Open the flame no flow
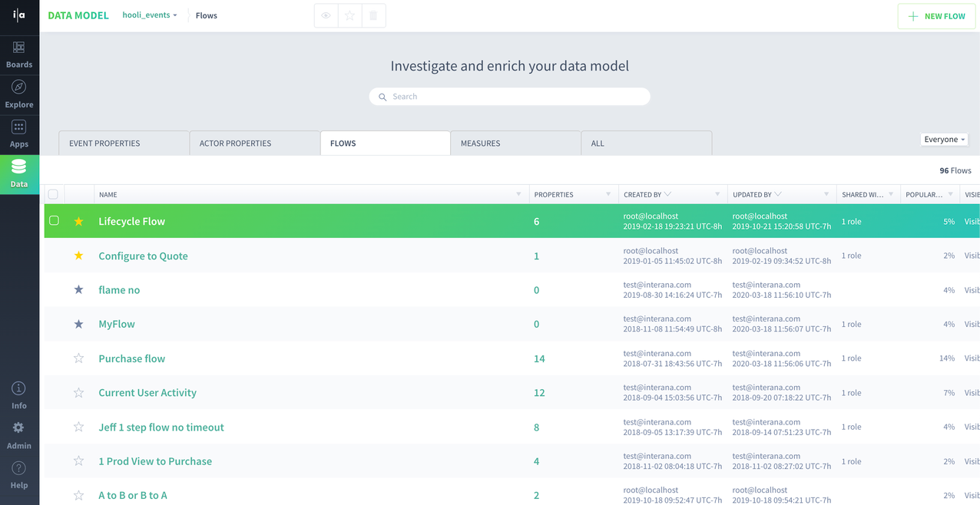The image size is (980, 505). pyautogui.click(x=119, y=290)
